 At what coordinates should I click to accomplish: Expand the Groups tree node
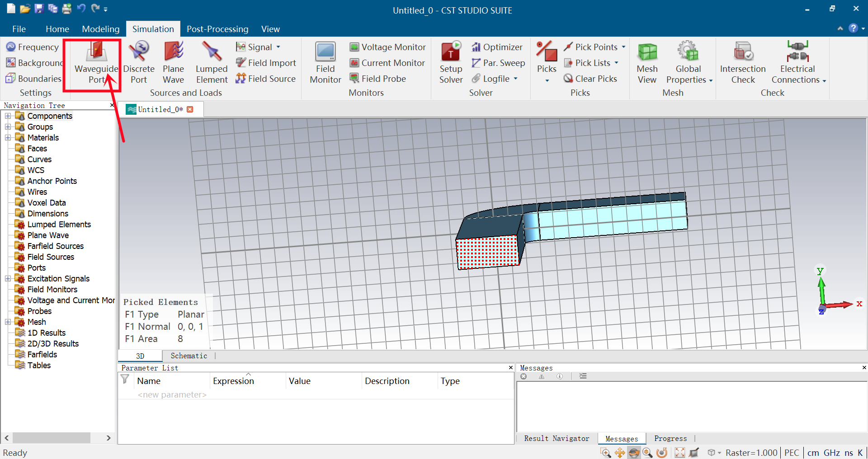[8, 127]
